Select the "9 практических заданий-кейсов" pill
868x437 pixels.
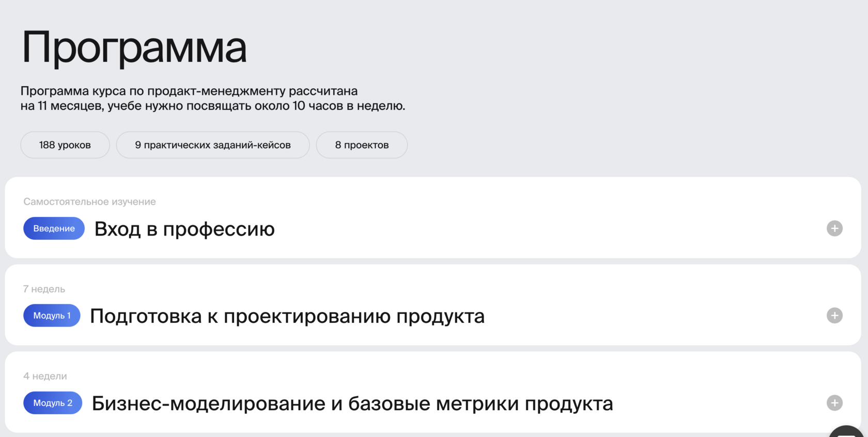tap(213, 145)
